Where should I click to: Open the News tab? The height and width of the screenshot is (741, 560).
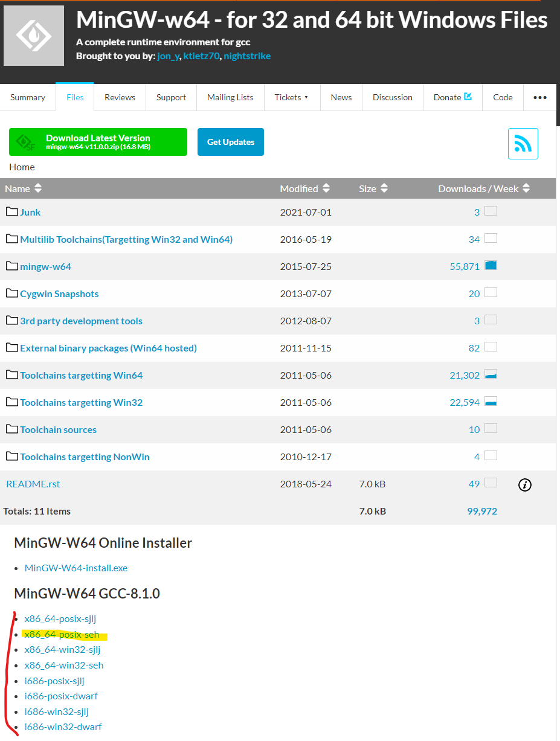pos(341,97)
